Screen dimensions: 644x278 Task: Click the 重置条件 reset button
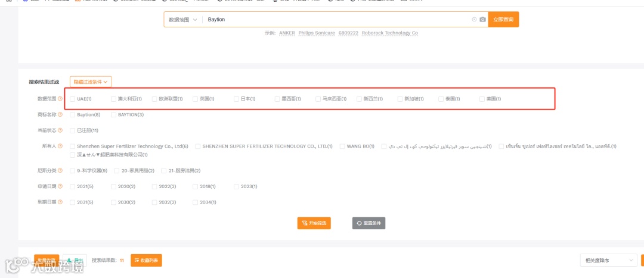click(369, 223)
